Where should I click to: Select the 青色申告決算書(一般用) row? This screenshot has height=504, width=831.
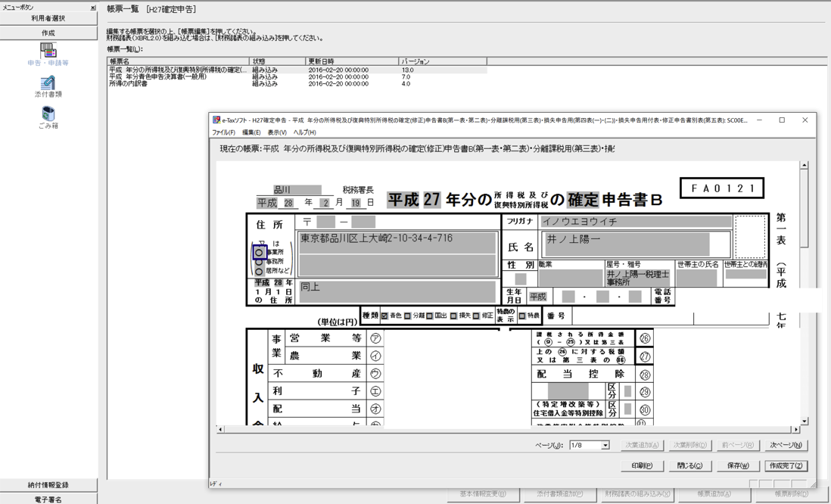297,77
